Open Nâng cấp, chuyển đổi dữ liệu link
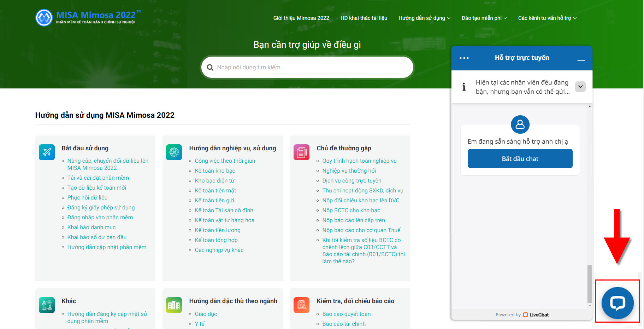The height and width of the screenshot is (329, 644). coord(108,164)
